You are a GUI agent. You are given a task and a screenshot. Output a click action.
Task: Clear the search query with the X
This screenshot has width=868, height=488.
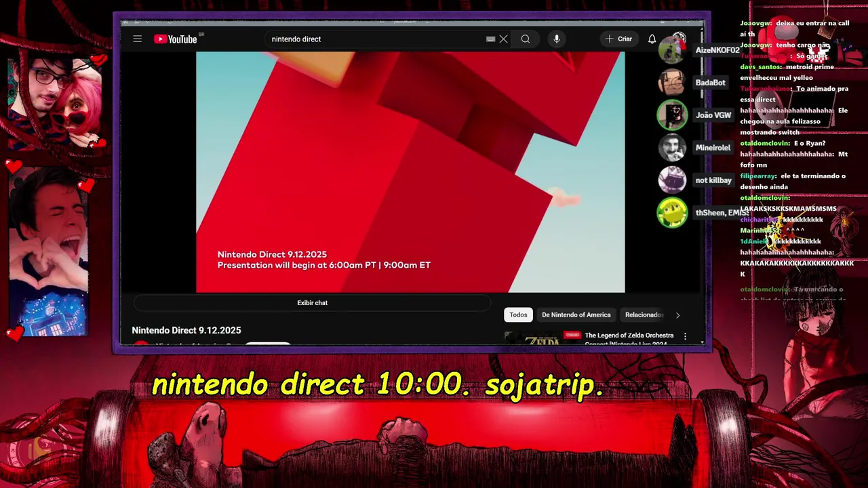tap(503, 39)
